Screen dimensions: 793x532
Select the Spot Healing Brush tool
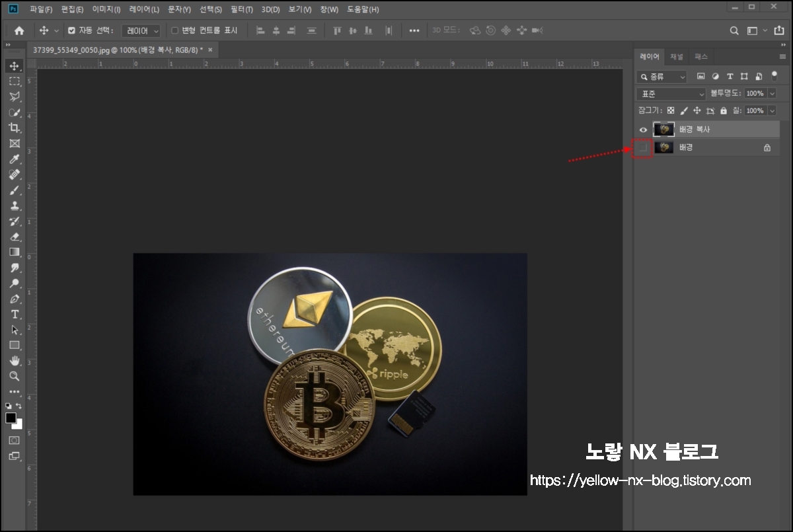tap(15, 174)
